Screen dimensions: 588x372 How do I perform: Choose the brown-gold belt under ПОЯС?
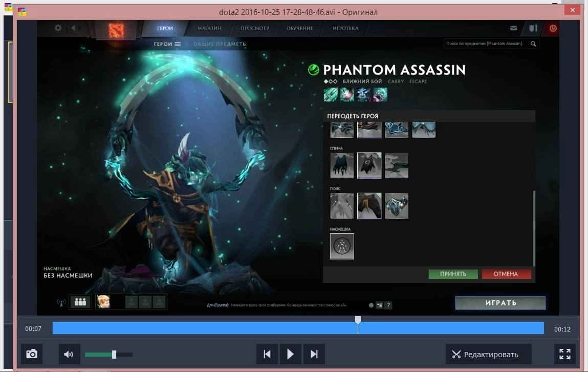[x=369, y=205]
